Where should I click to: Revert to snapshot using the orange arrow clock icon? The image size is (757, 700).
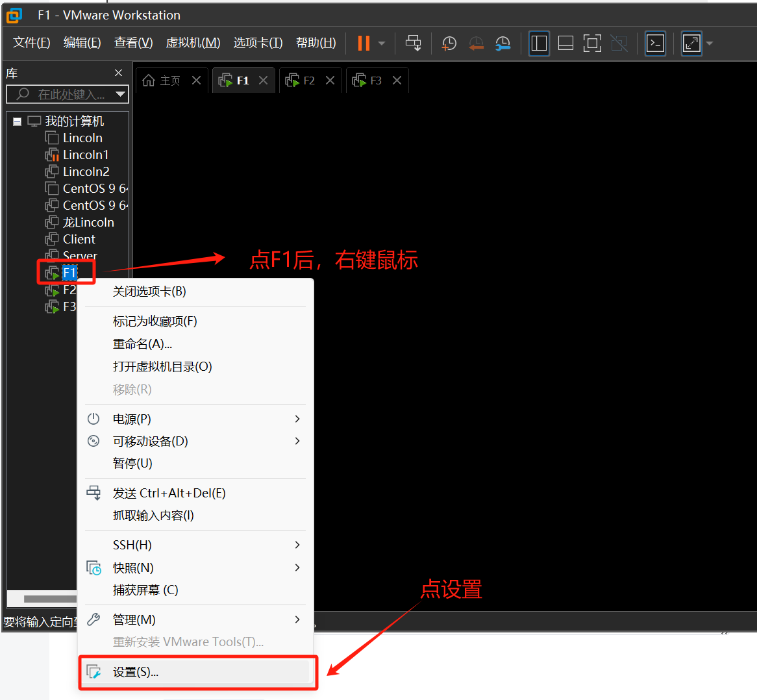coord(476,44)
